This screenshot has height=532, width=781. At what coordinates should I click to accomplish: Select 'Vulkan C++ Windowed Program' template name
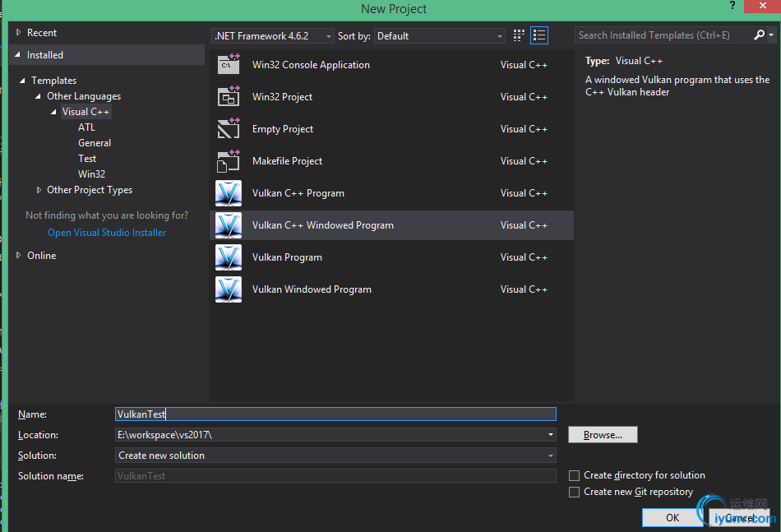click(323, 225)
